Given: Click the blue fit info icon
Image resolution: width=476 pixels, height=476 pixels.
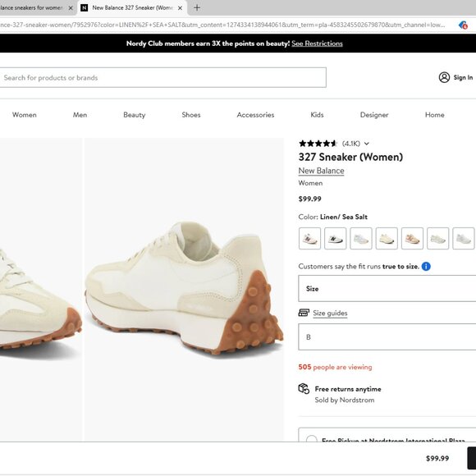Looking at the screenshot, I should click(426, 267).
